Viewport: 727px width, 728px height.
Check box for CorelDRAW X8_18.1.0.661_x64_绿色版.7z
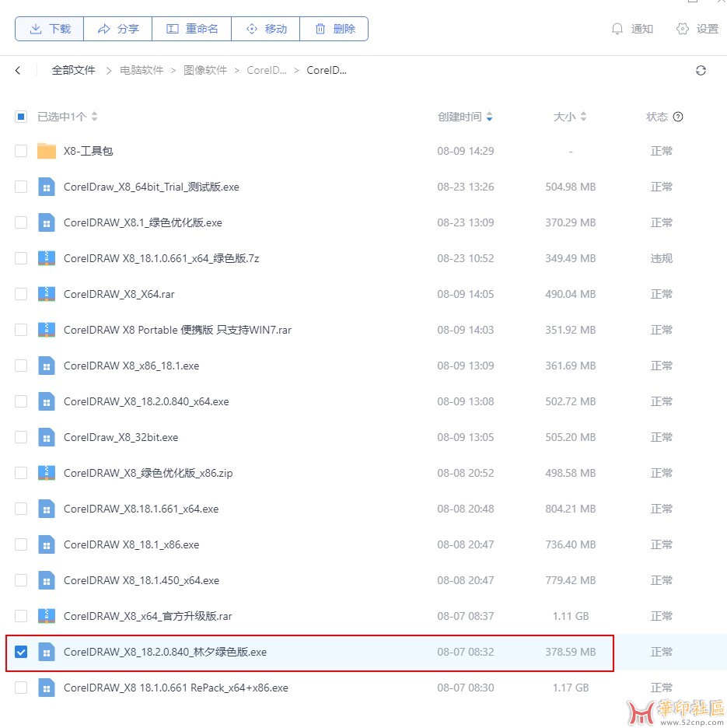point(21,258)
